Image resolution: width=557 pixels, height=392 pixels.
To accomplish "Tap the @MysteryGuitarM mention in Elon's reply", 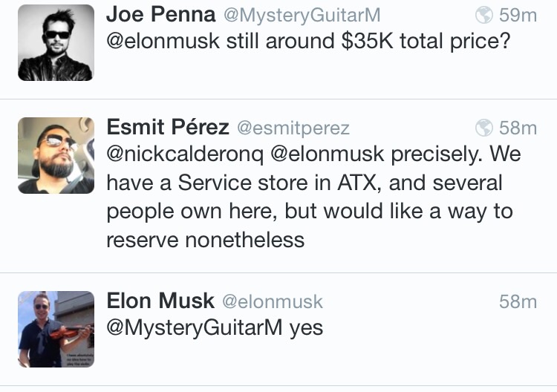I will tap(195, 327).
